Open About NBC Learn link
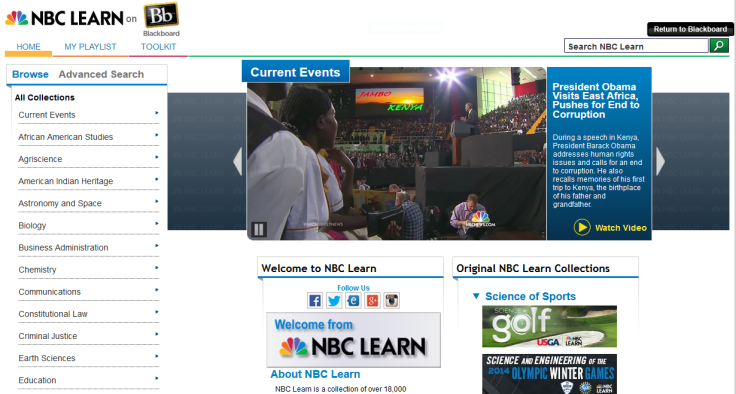Image resolution: width=736 pixels, height=394 pixels. click(x=315, y=374)
